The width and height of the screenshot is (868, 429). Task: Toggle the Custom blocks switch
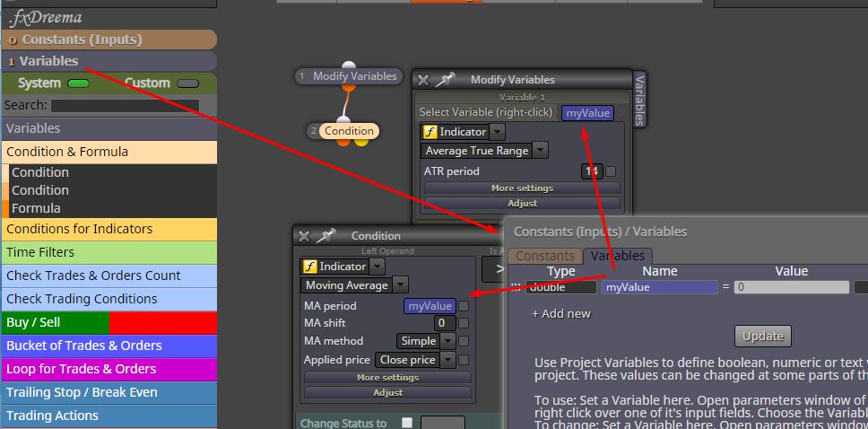tap(187, 83)
